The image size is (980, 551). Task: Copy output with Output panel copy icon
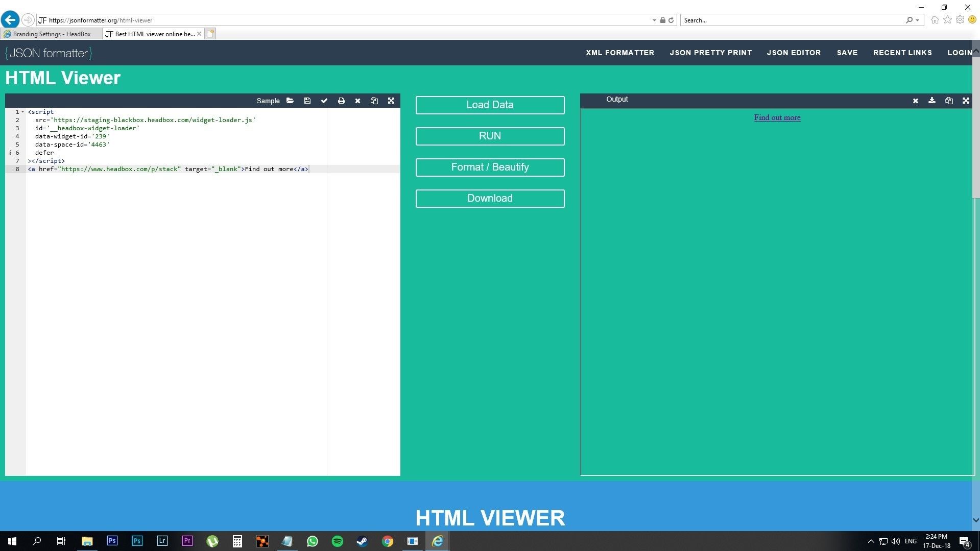click(949, 101)
